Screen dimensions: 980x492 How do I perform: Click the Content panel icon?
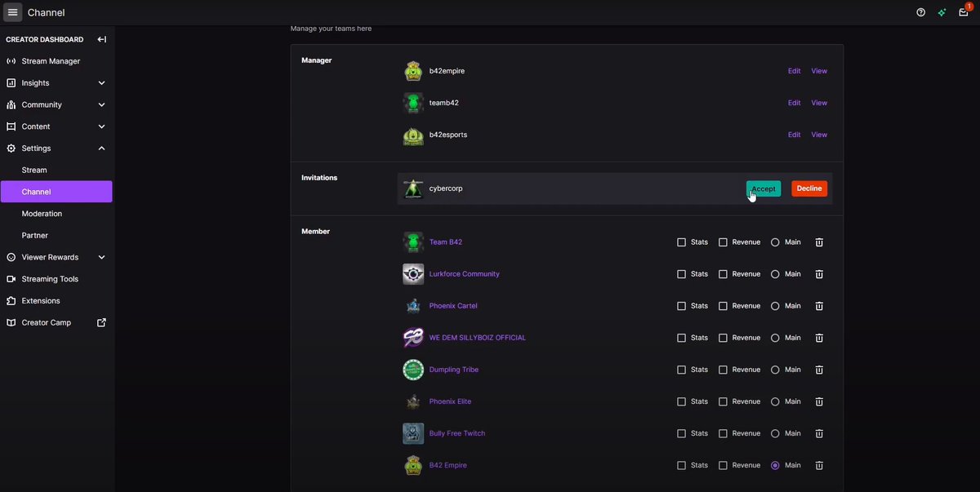11,126
